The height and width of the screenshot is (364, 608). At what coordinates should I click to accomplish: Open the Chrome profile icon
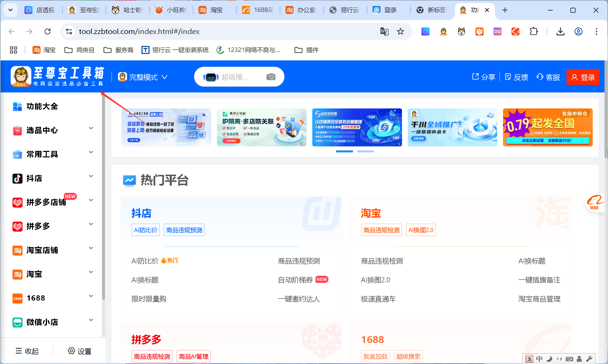pos(578,31)
